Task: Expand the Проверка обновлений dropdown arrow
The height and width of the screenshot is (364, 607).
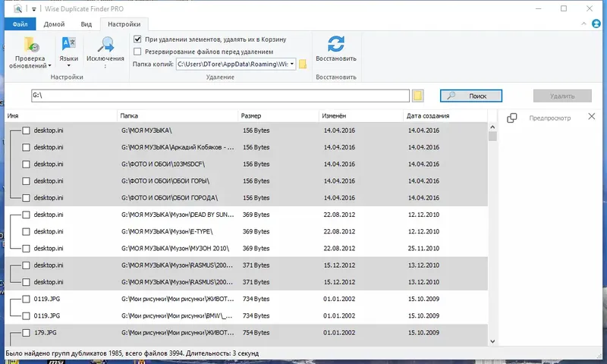Action: pyautogui.click(x=49, y=66)
